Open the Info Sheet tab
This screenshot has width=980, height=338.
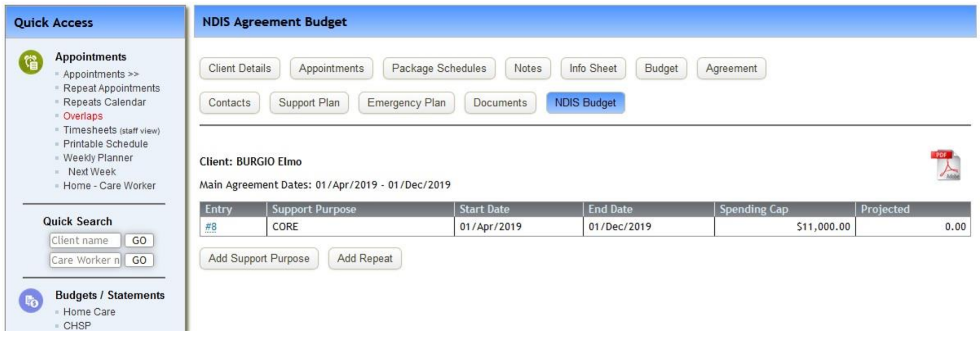592,68
